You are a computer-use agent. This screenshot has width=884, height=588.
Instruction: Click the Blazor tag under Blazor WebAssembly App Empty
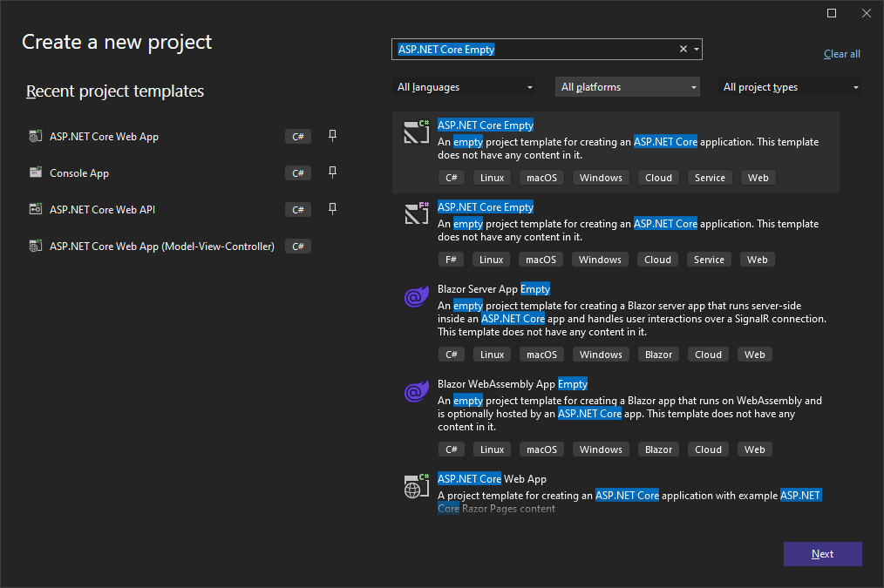click(x=658, y=449)
